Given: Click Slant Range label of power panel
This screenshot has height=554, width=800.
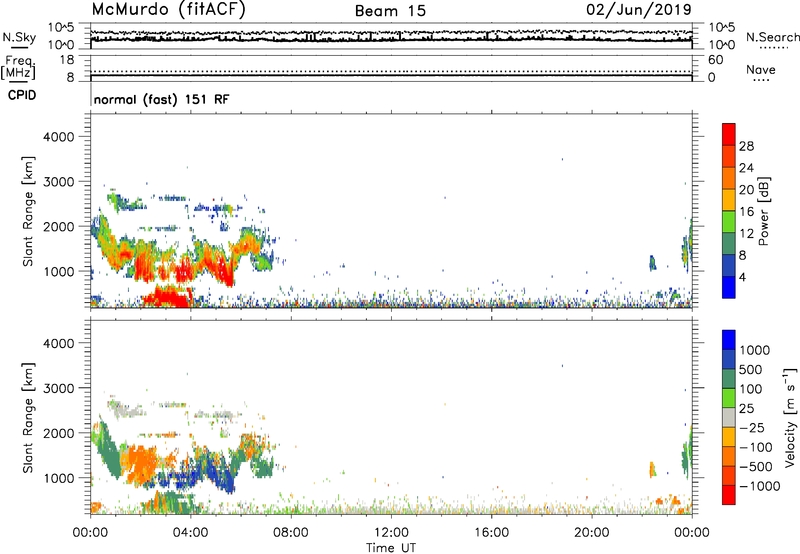Looking at the screenshot, I should (28, 211).
